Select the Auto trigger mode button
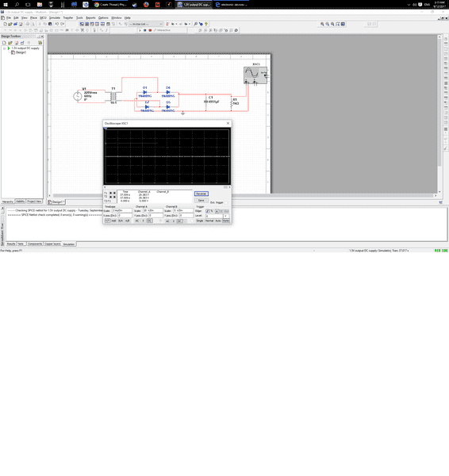This screenshot has width=449, height=476. (218, 221)
